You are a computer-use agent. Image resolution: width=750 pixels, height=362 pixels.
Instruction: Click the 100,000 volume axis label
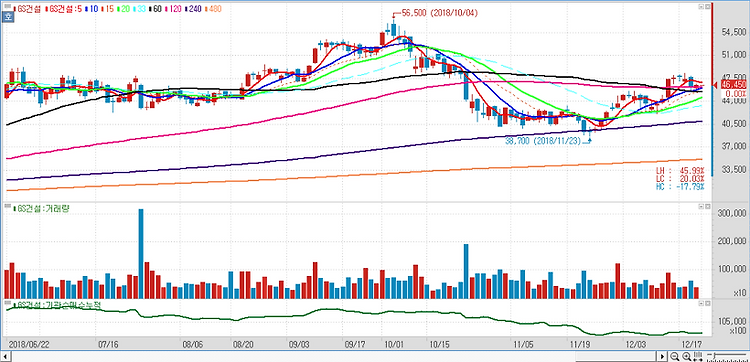point(732,268)
